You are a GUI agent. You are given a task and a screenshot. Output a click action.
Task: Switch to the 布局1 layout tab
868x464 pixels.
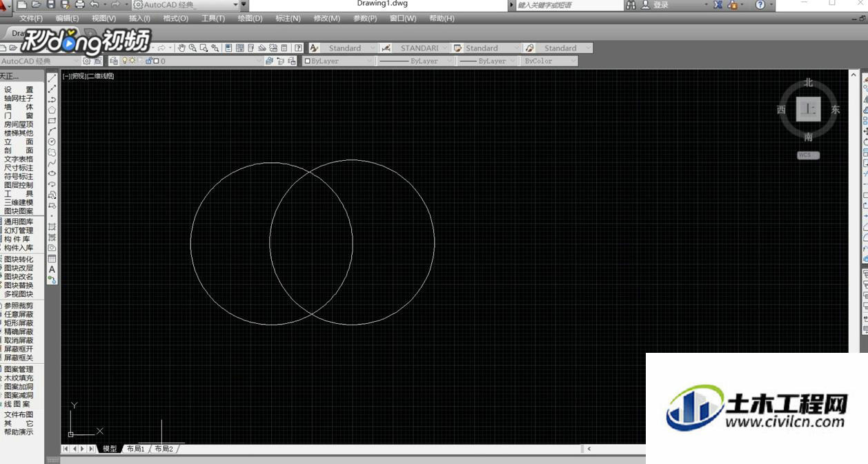point(135,449)
